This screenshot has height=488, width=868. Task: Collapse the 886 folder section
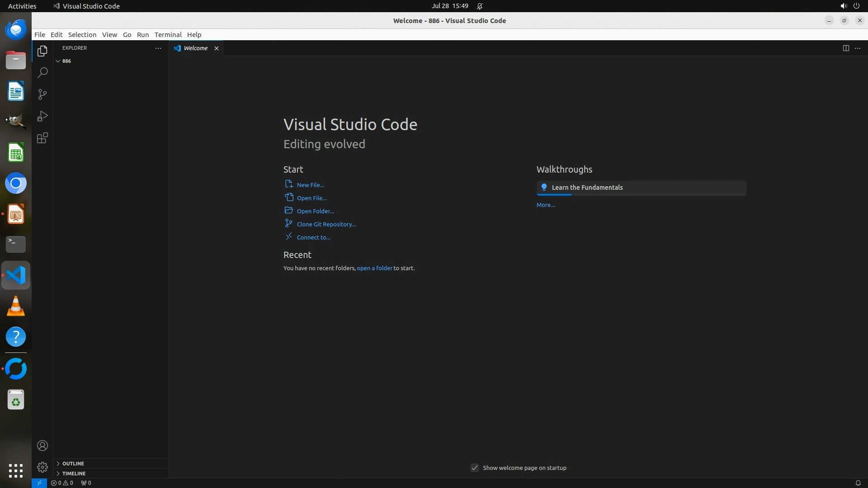pyautogui.click(x=58, y=61)
